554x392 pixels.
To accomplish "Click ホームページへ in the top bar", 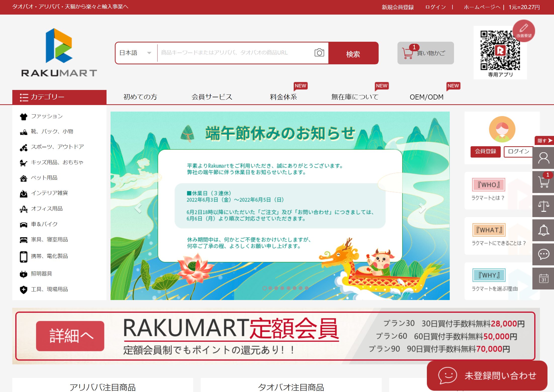I will pos(482,7).
